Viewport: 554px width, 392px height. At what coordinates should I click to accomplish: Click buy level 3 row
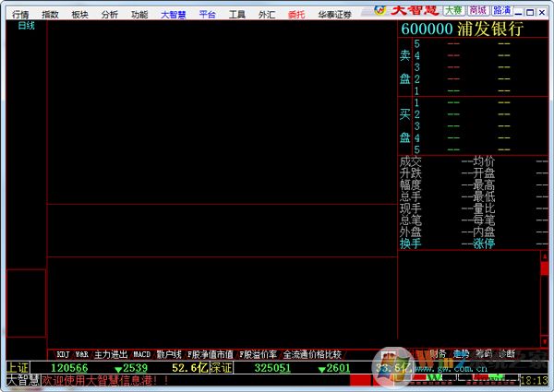(480, 126)
